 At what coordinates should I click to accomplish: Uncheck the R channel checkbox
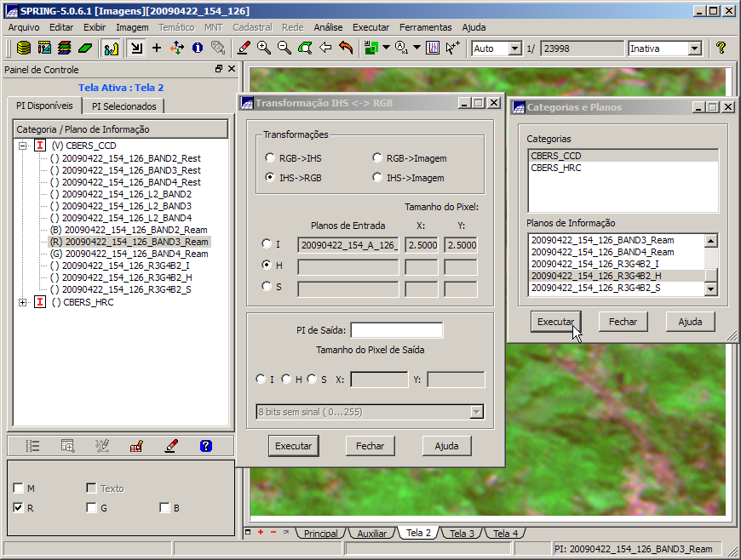pos(19,508)
